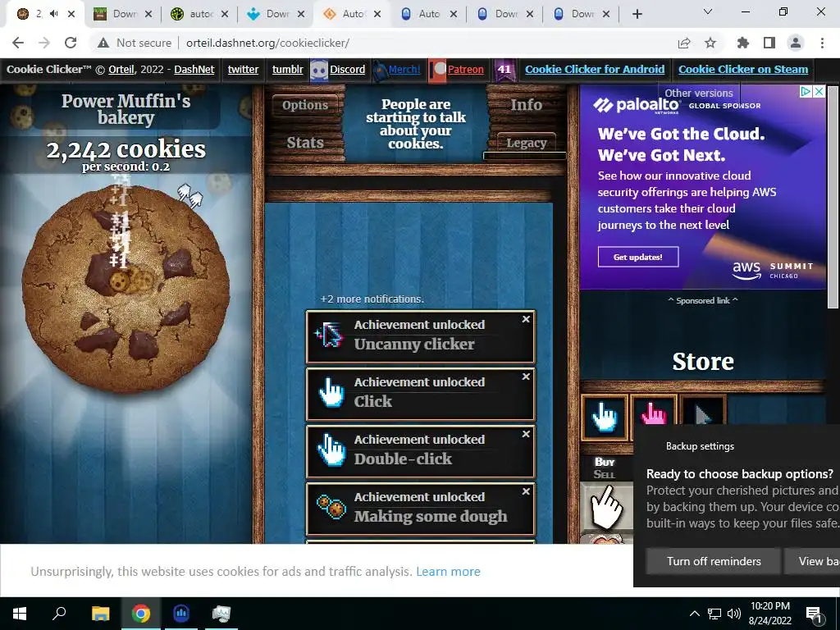Open the DashNet link
The height and width of the screenshot is (630, 840).
click(194, 69)
